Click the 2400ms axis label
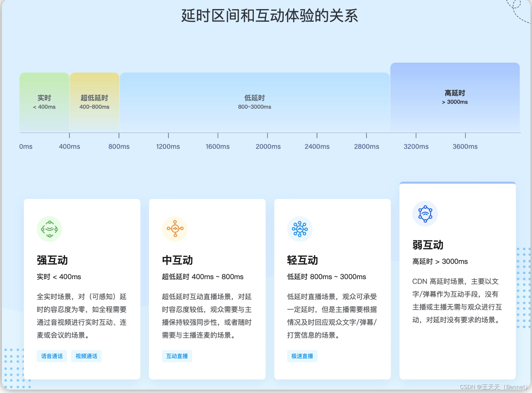532x393 pixels. tap(317, 146)
